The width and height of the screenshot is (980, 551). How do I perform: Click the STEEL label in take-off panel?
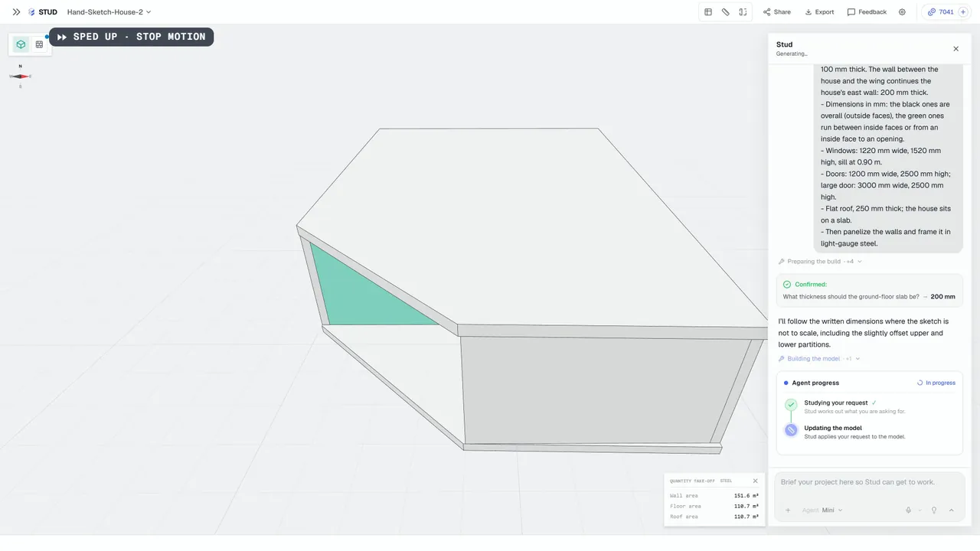[x=726, y=481]
